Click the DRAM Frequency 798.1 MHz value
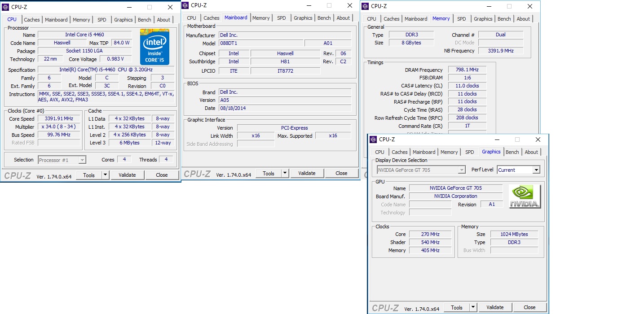Viewport: 644px width, 314px height. coord(467,70)
